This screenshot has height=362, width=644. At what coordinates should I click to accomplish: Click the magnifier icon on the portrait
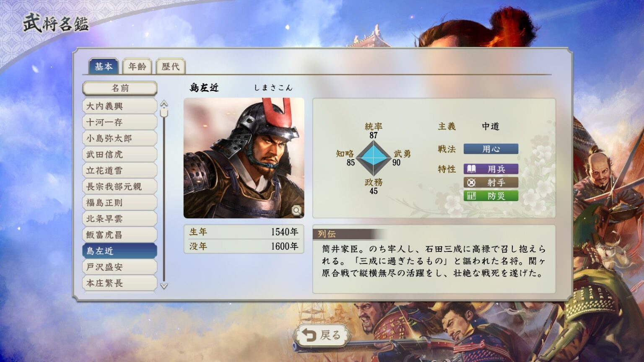tap(296, 210)
